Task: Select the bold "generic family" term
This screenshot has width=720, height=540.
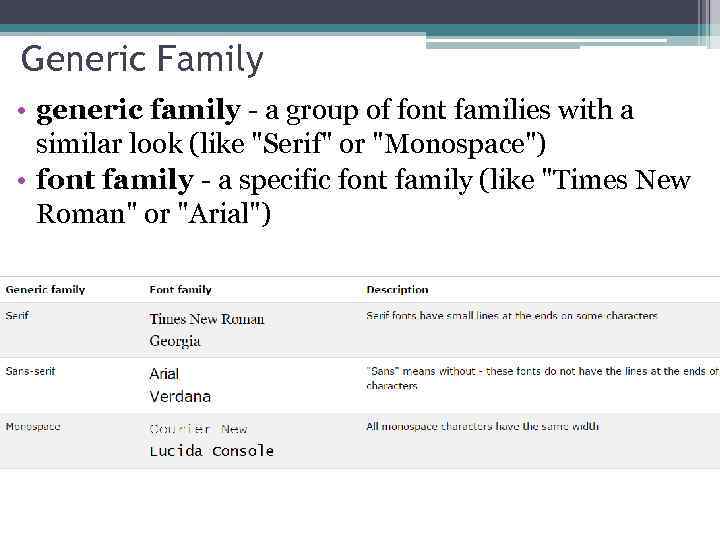Action: tap(138, 111)
